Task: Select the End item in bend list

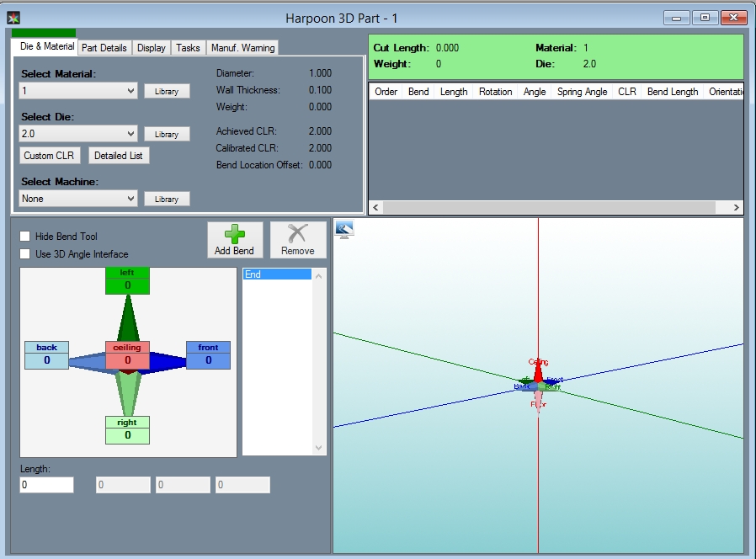Action: pos(277,274)
